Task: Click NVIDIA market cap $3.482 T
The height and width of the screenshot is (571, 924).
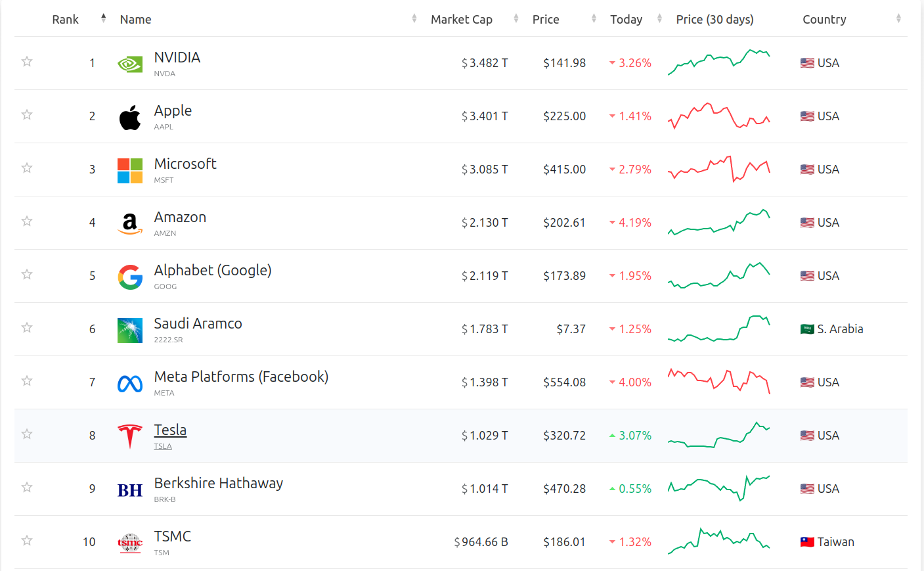Action: coord(485,63)
